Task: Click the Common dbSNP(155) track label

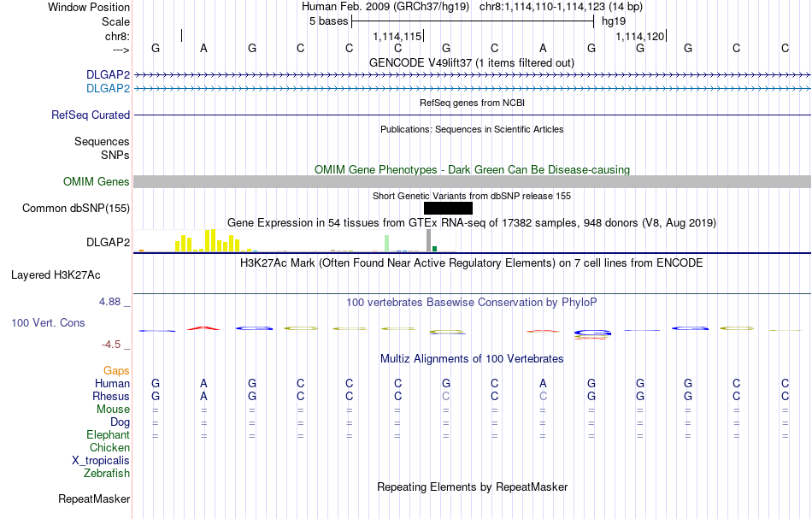Action: point(76,209)
